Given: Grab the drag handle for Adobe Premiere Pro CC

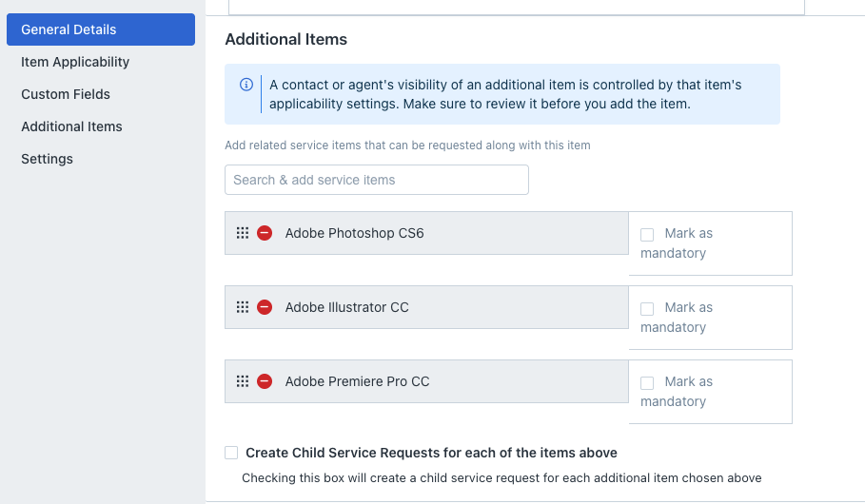Looking at the screenshot, I should tap(242, 381).
